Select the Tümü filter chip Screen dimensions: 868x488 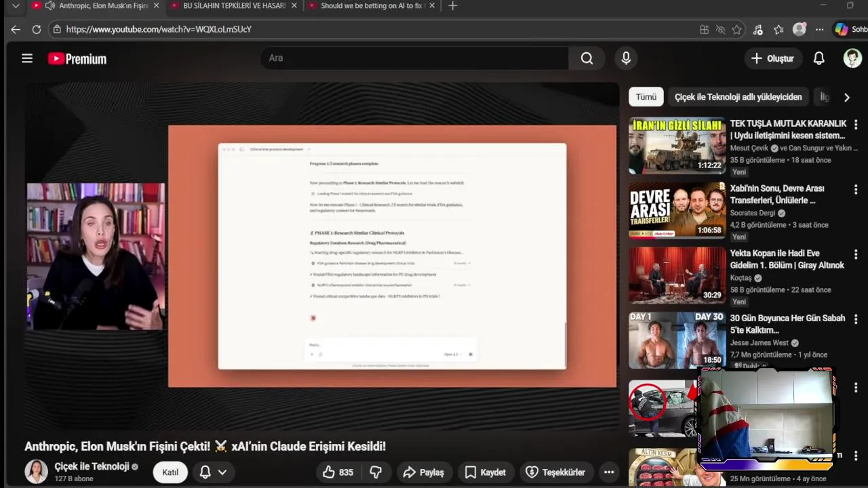click(646, 97)
